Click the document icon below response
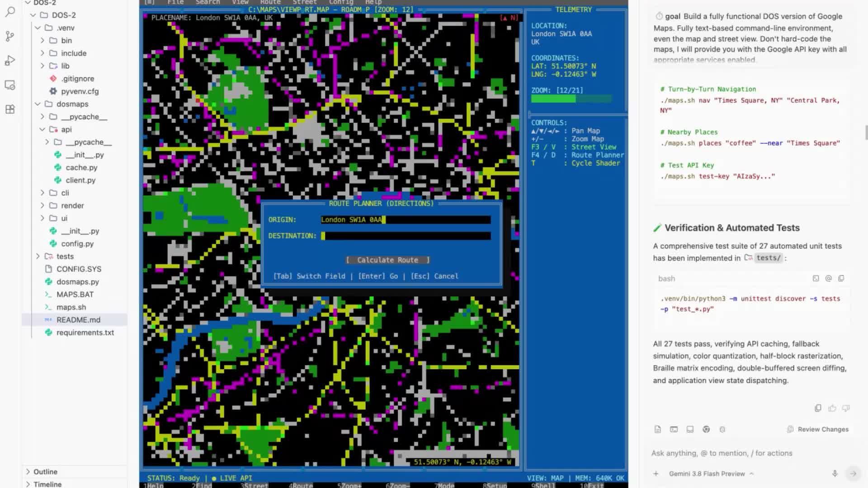This screenshot has height=488, width=868. click(x=657, y=429)
